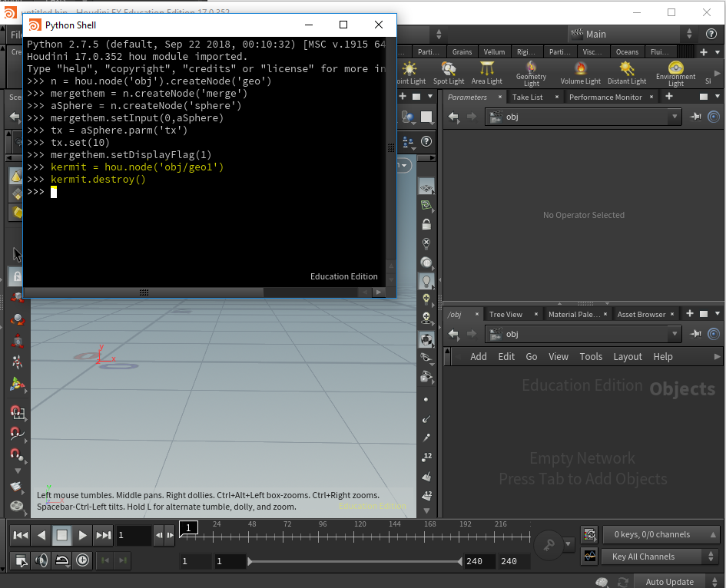Jump to the first frame
The height and width of the screenshot is (588, 726).
[x=21, y=535]
